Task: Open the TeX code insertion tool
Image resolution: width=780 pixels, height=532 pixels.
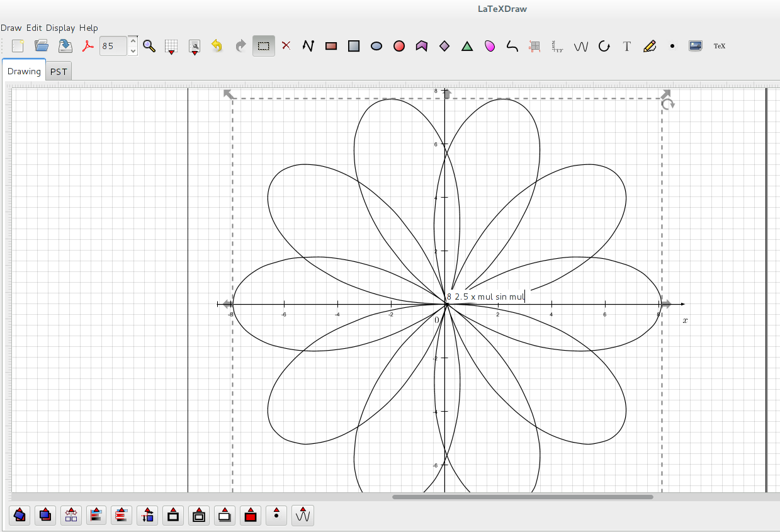Action: pyautogui.click(x=719, y=46)
